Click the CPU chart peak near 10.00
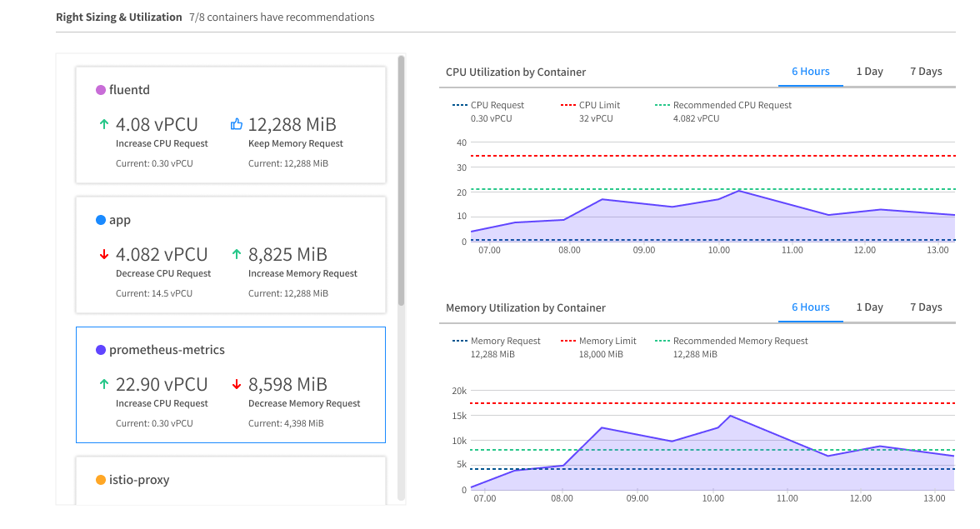Image resolution: width=980 pixels, height=529 pixels. coord(739,191)
